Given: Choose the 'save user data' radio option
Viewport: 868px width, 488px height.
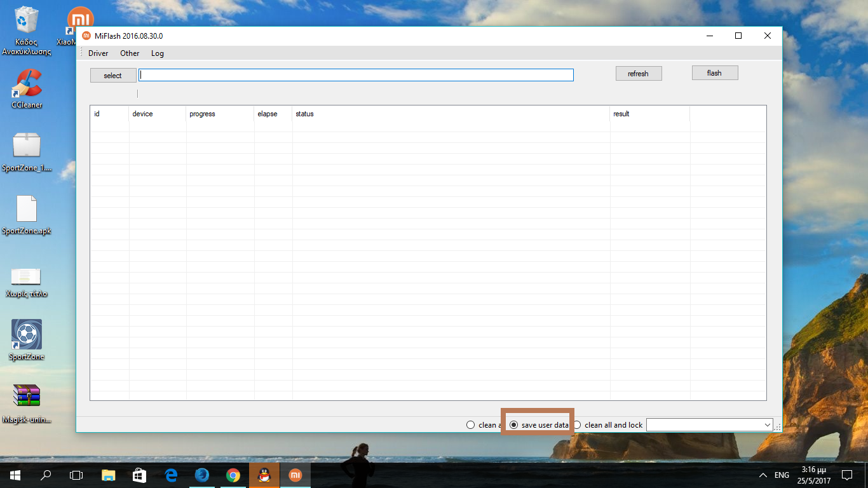Looking at the screenshot, I should coord(514,425).
